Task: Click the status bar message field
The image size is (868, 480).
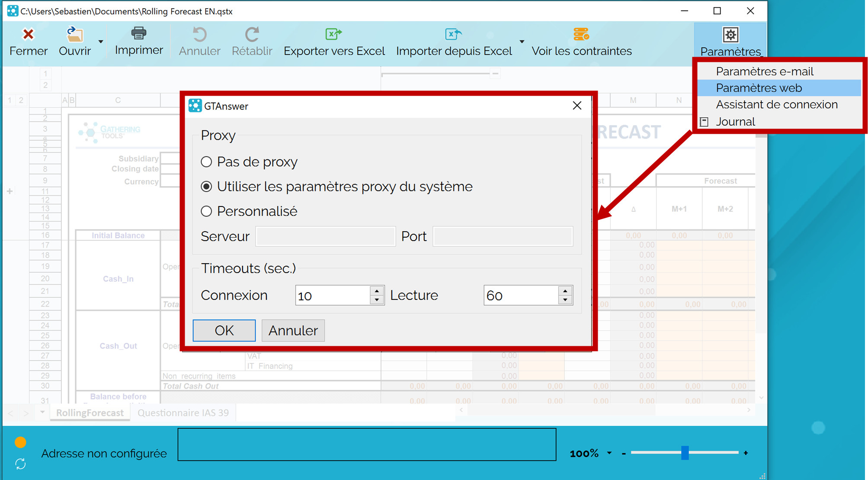Action: (x=367, y=445)
